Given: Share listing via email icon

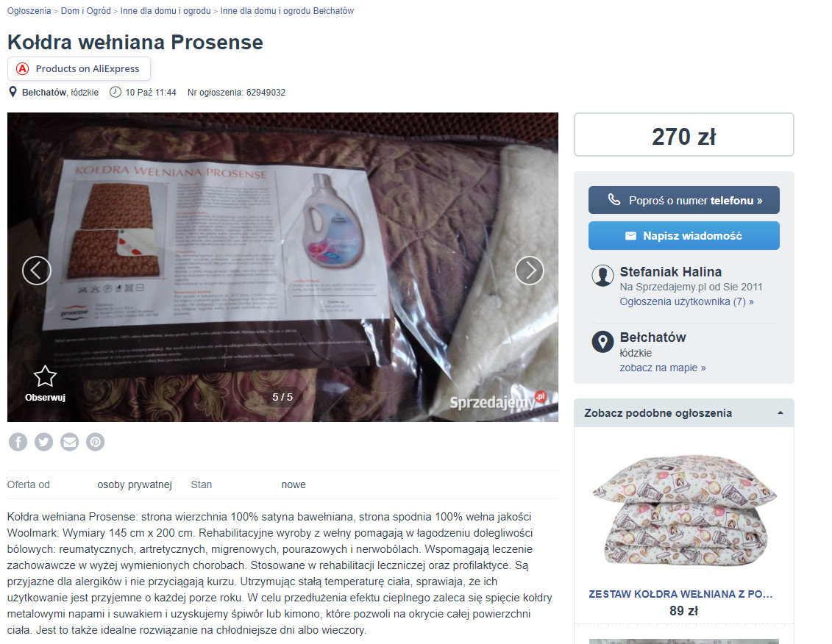Looking at the screenshot, I should tap(69, 442).
